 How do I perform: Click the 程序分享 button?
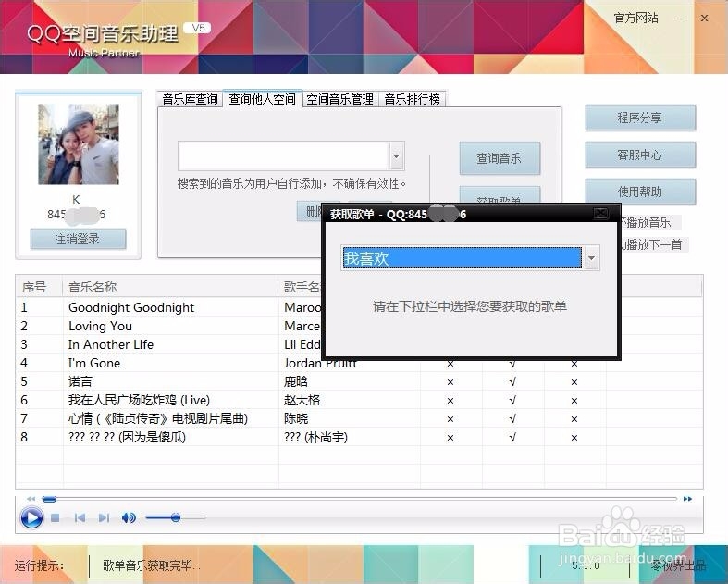click(x=640, y=118)
